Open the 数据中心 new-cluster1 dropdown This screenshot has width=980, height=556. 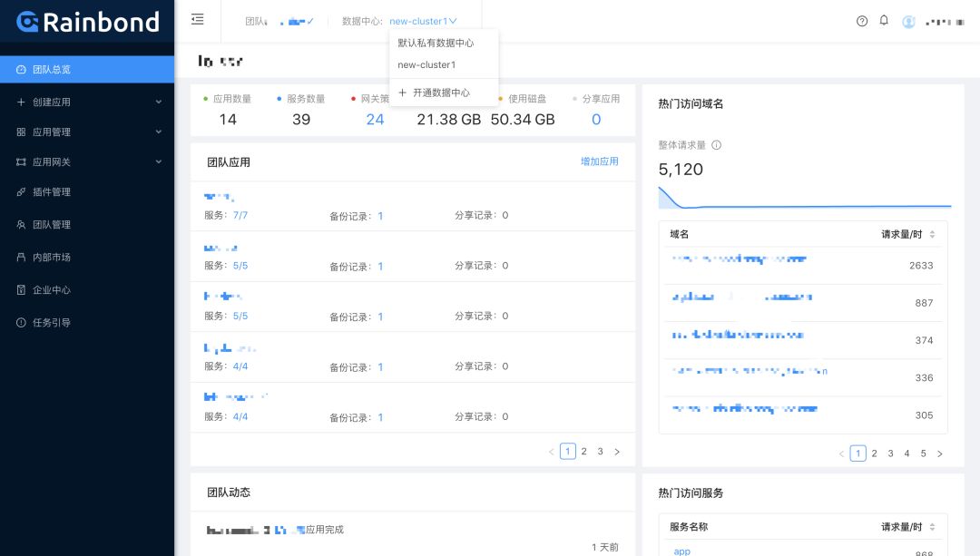423,21
